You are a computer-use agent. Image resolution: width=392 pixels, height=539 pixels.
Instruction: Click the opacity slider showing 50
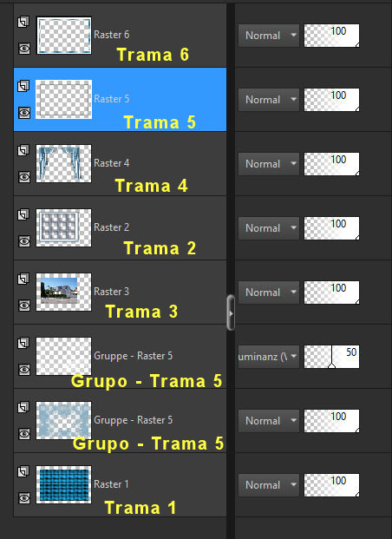[331, 357]
